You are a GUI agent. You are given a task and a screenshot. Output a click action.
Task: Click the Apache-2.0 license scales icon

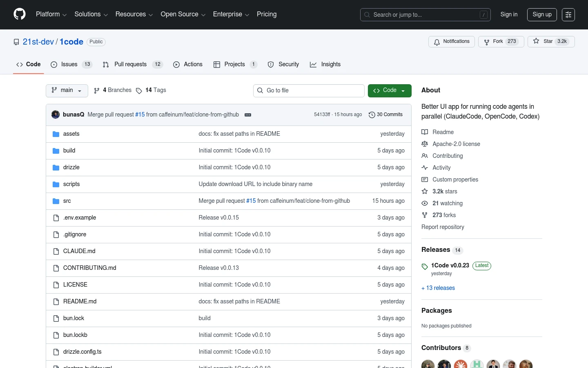click(x=425, y=144)
